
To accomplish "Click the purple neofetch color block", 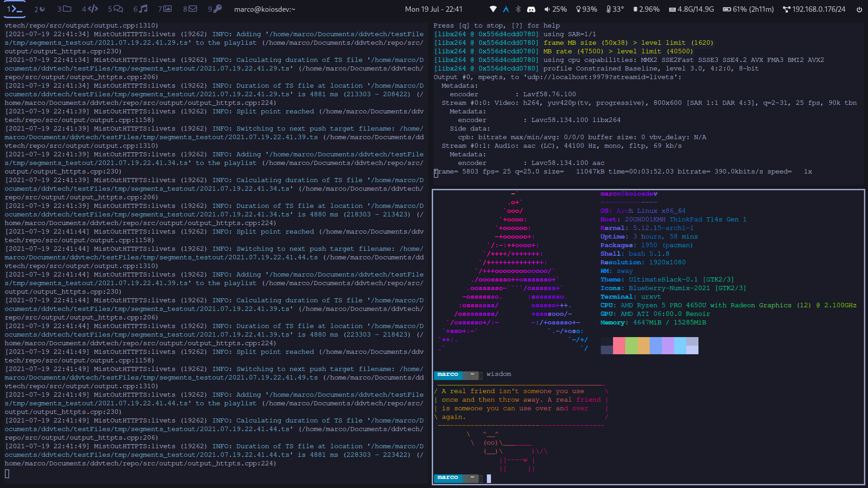I will (668, 346).
